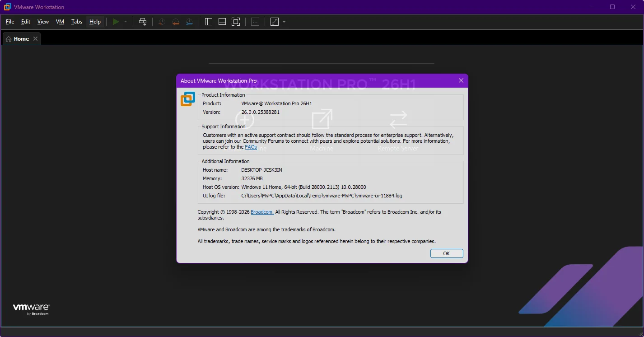Open the Broadcom link in the copyright line
Viewport: 644px width, 337px height.
tap(262, 212)
